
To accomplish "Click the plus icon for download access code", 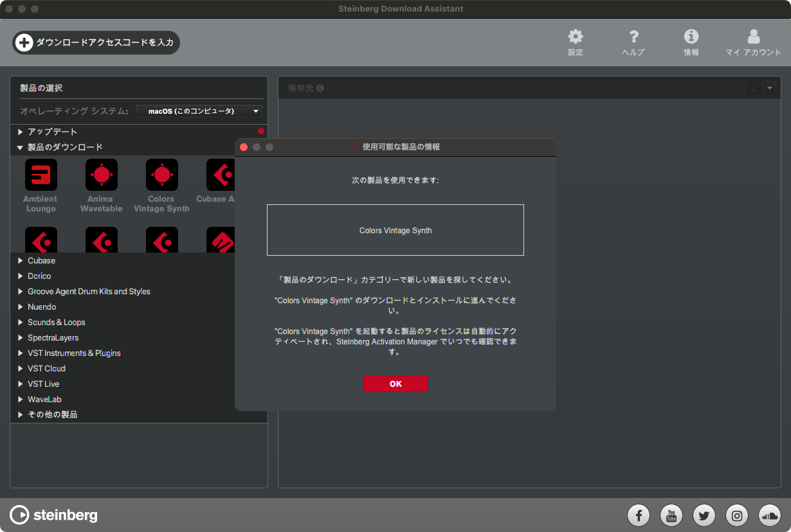I will coord(24,42).
